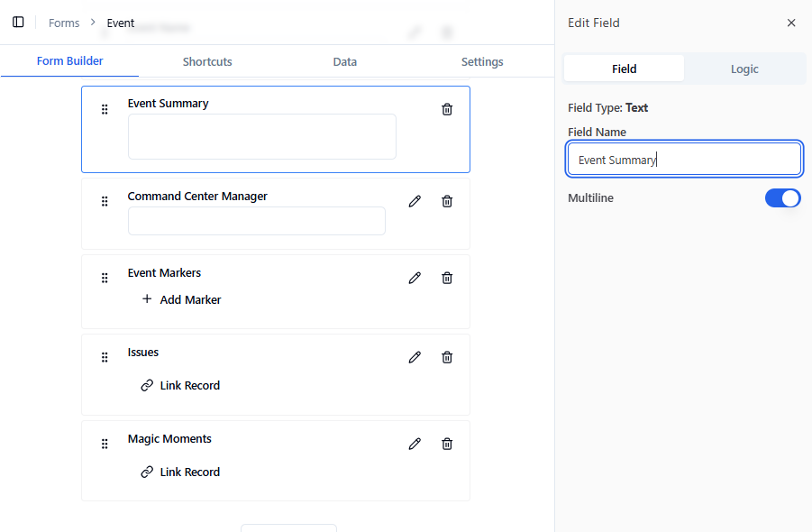812x532 pixels.
Task: Switch to the Logic tab
Action: point(744,69)
